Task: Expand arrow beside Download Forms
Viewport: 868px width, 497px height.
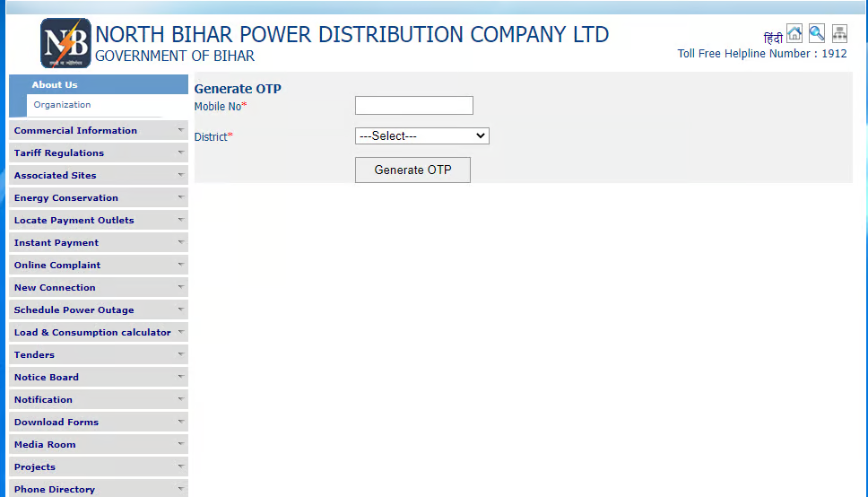Action: [180, 421]
